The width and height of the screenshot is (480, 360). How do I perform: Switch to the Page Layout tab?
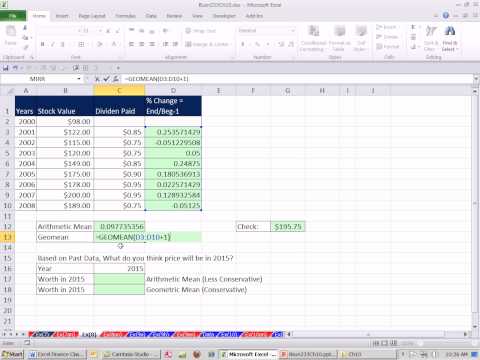(x=92, y=16)
